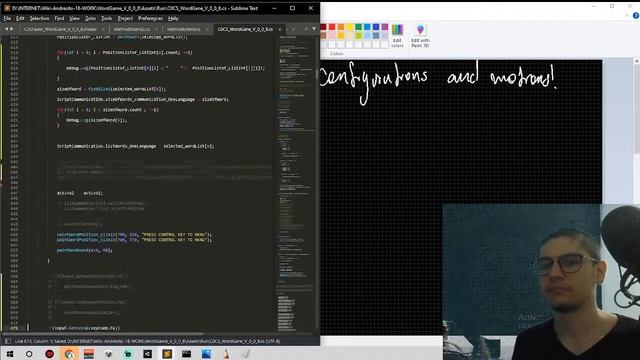Close the C0CS_WordGame_V_0_0_8.cs tab
This screenshot has height=360, width=640.
point(280,29)
